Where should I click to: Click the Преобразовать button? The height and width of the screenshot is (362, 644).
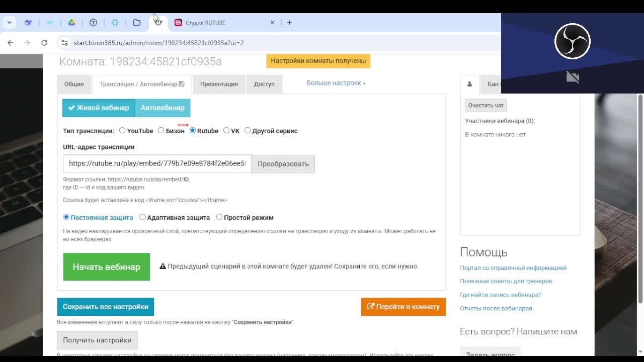click(283, 164)
